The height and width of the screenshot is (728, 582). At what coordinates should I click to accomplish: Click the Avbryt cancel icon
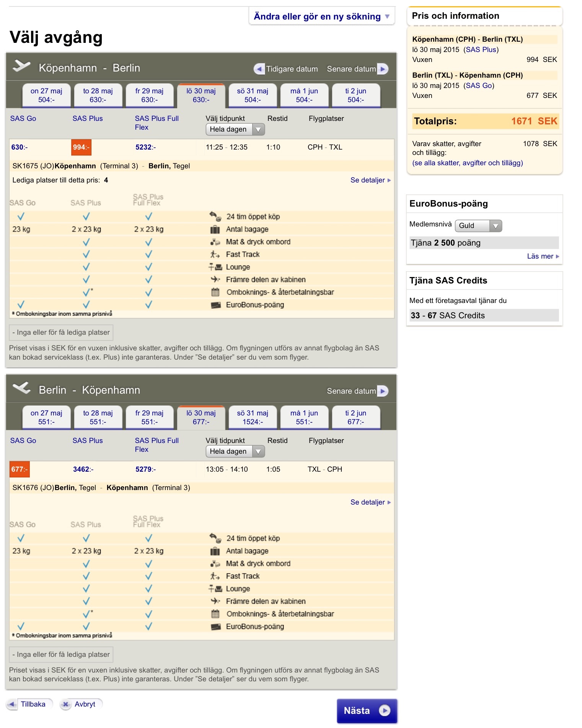click(x=66, y=704)
